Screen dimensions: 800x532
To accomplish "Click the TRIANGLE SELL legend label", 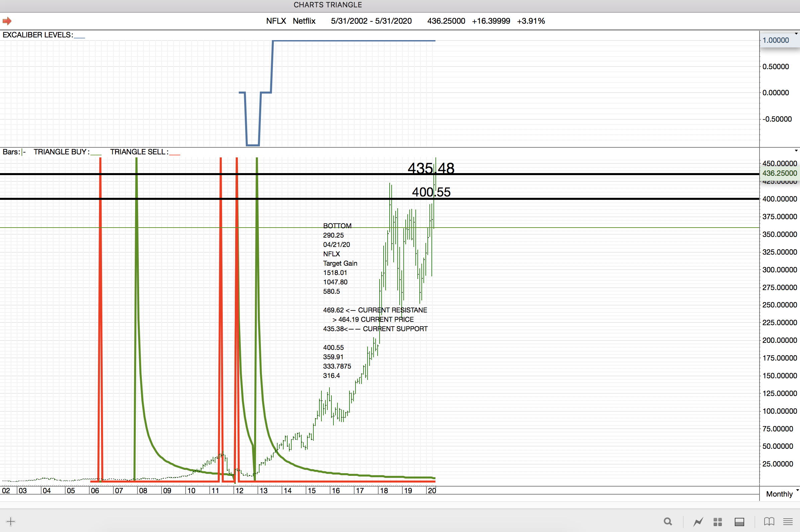I will click(x=139, y=152).
